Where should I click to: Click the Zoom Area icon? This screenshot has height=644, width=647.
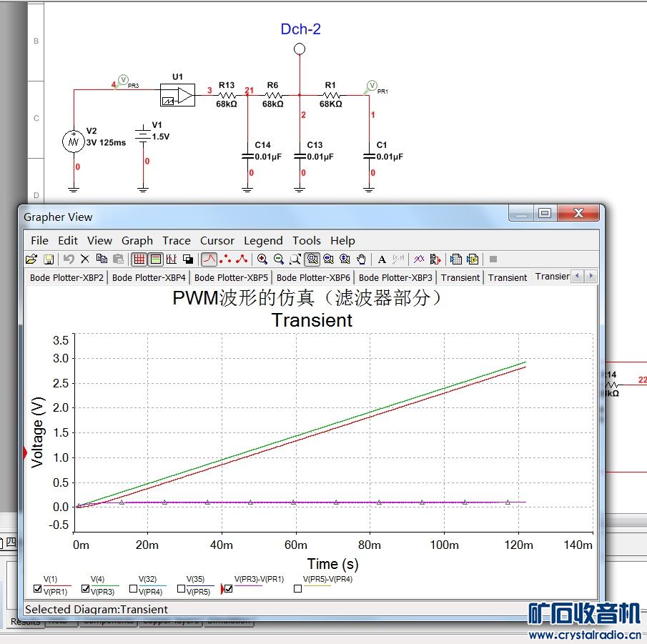pos(295,259)
